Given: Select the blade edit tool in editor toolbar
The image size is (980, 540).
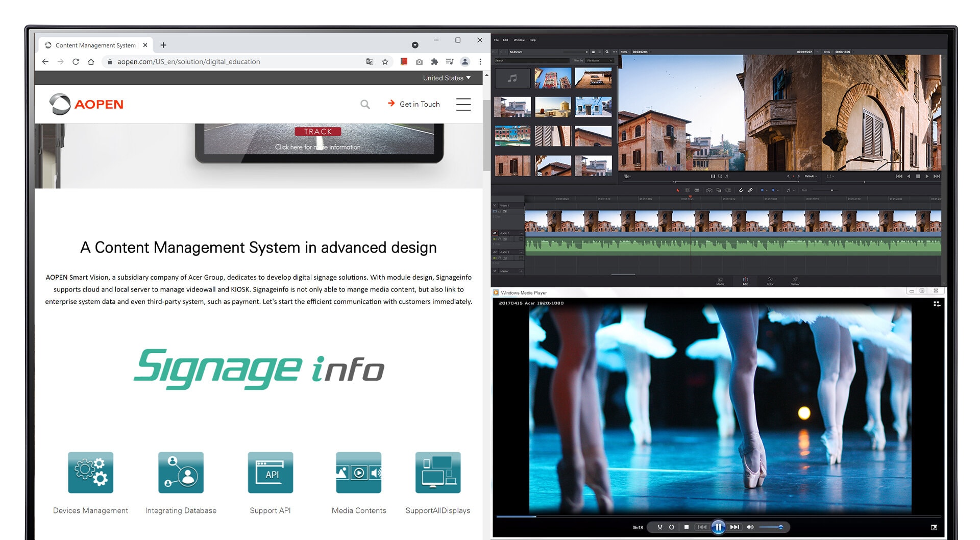Looking at the screenshot, I should pos(697,190).
